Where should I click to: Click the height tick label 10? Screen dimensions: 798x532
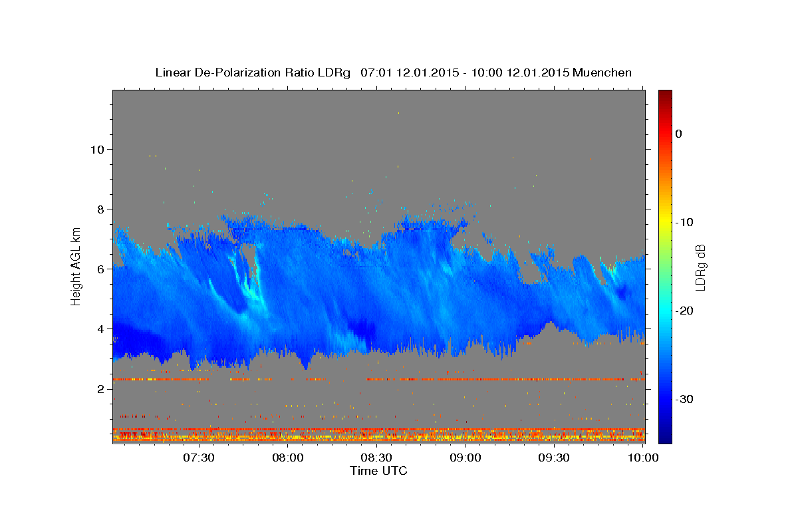point(97,149)
